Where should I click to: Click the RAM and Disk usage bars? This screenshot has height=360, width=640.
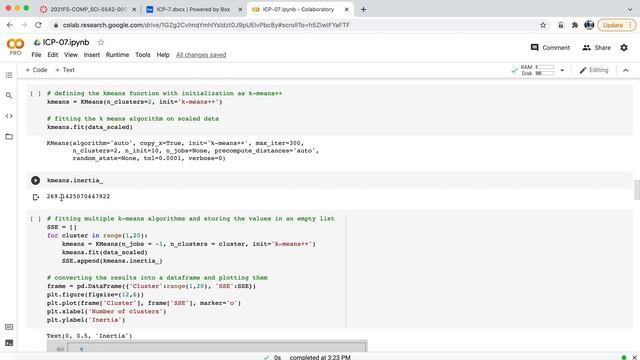tap(537, 70)
